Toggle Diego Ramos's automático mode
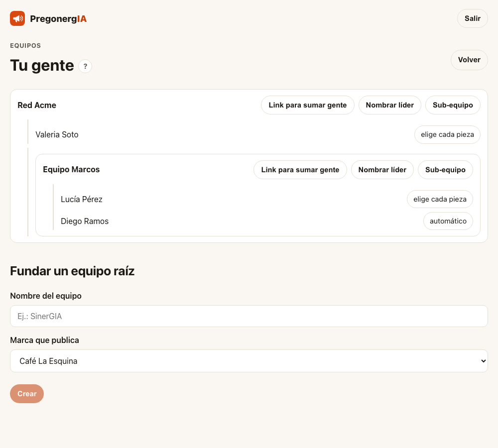 (448, 221)
